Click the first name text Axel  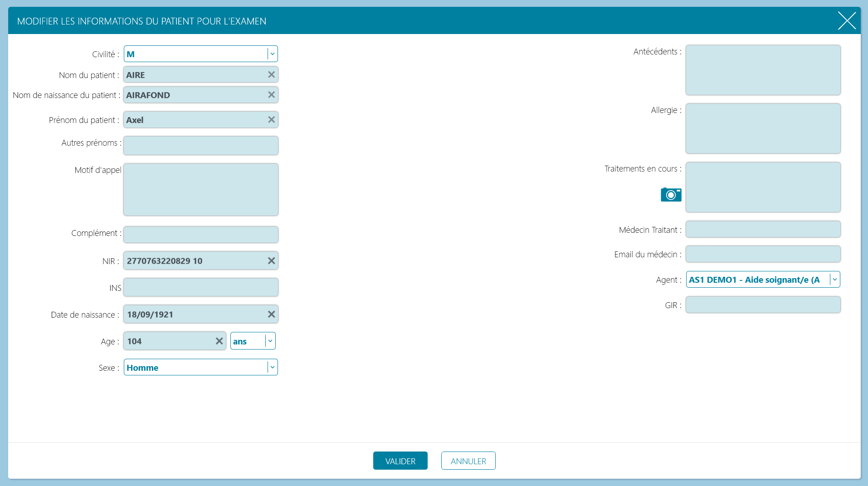[135, 120]
